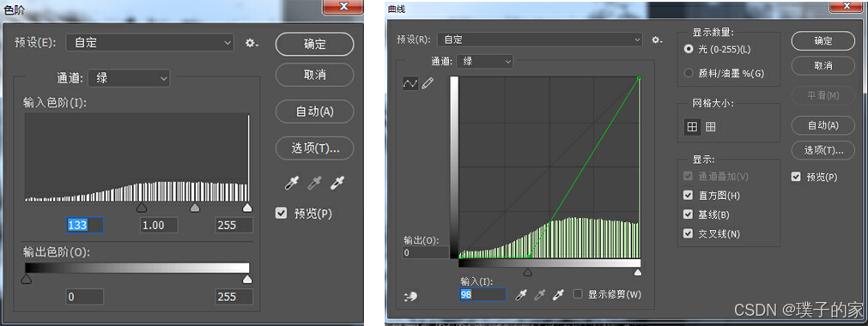This screenshot has width=868, height=326.
Task: Click 自动(A) in the Levels dialog
Action: (x=314, y=112)
